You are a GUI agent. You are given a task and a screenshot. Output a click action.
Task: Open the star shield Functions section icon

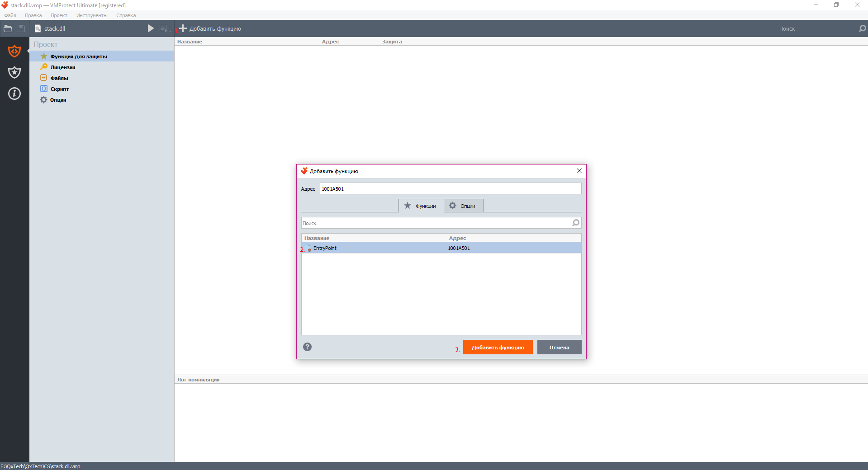pos(14,72)
